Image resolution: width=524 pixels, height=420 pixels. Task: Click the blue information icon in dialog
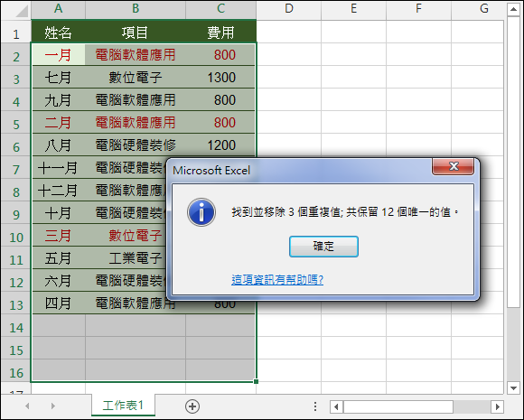pyautogui.click(x=201, y=212)
